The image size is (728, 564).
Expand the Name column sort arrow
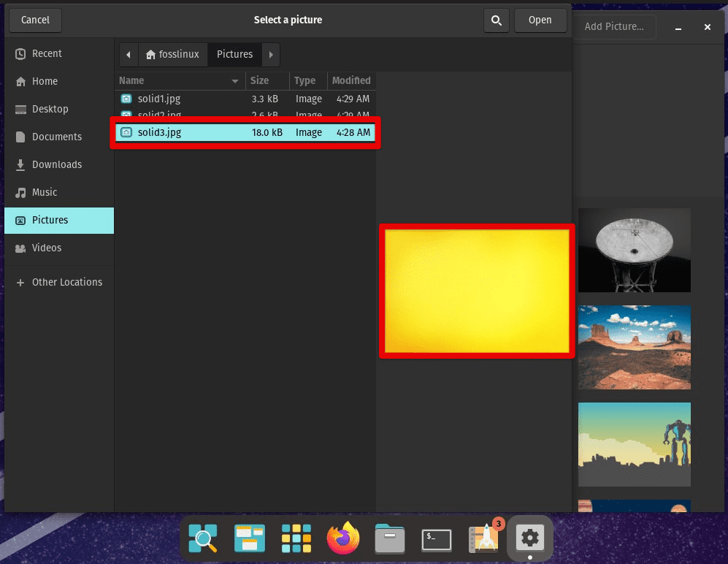[x=235, y=81]
